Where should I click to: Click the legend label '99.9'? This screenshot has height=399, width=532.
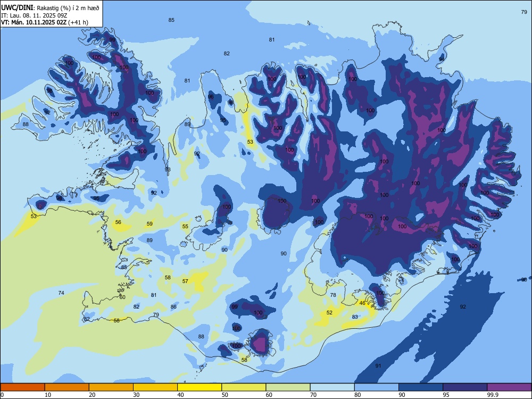coord(493,395)
